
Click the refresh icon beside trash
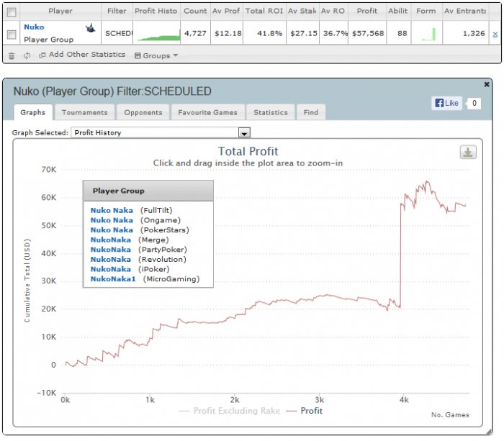(27, 55)
